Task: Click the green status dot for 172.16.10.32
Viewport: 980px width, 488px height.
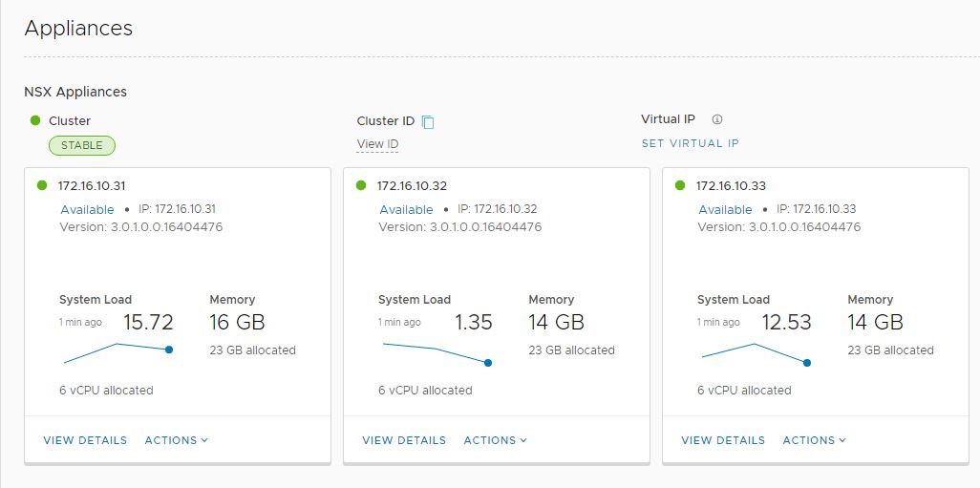Action: [x=361, y=185]
